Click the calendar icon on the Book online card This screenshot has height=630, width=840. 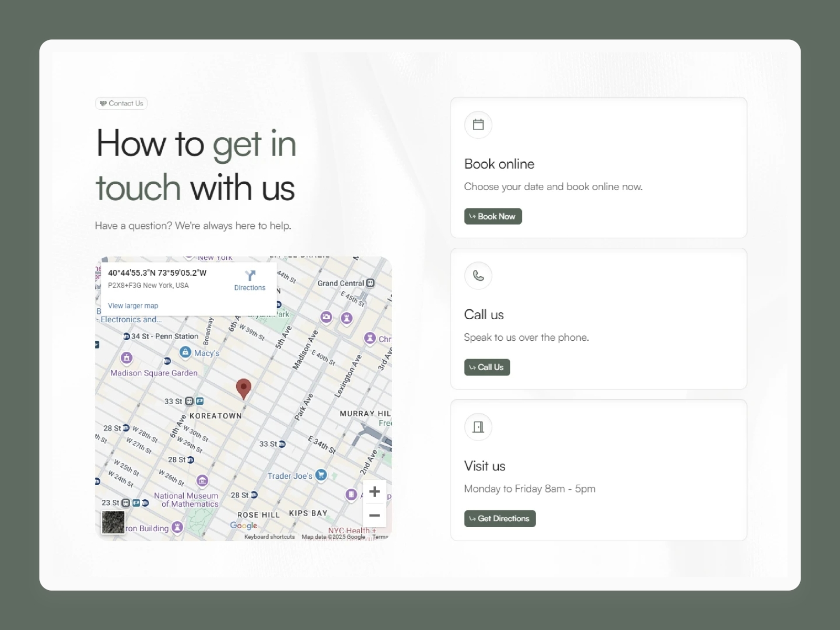[478, 124]
